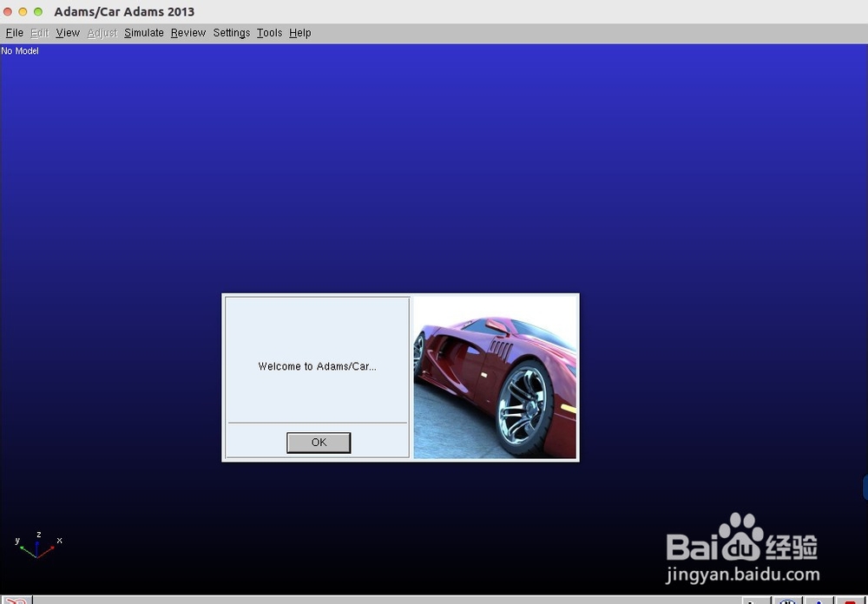Screen dimensions: 868x604
Task: Open the File menu
Action: 15,33
